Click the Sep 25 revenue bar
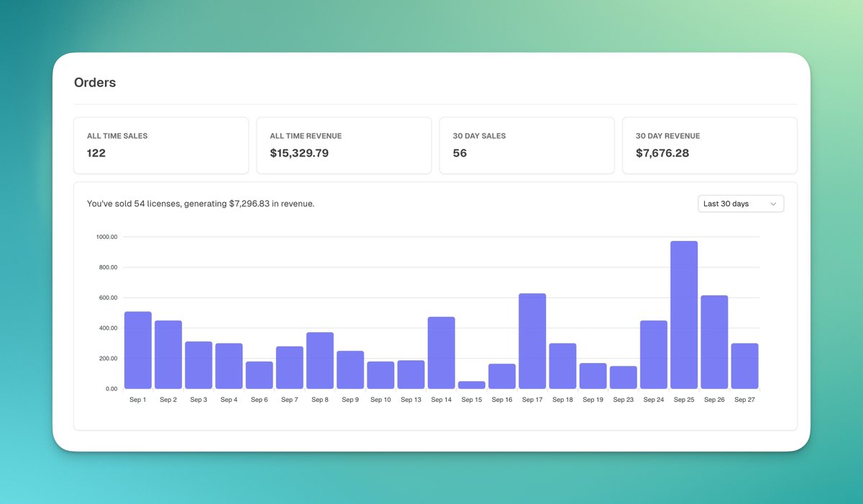The height and width of the screenshot is (504, 863). [684, 315]
